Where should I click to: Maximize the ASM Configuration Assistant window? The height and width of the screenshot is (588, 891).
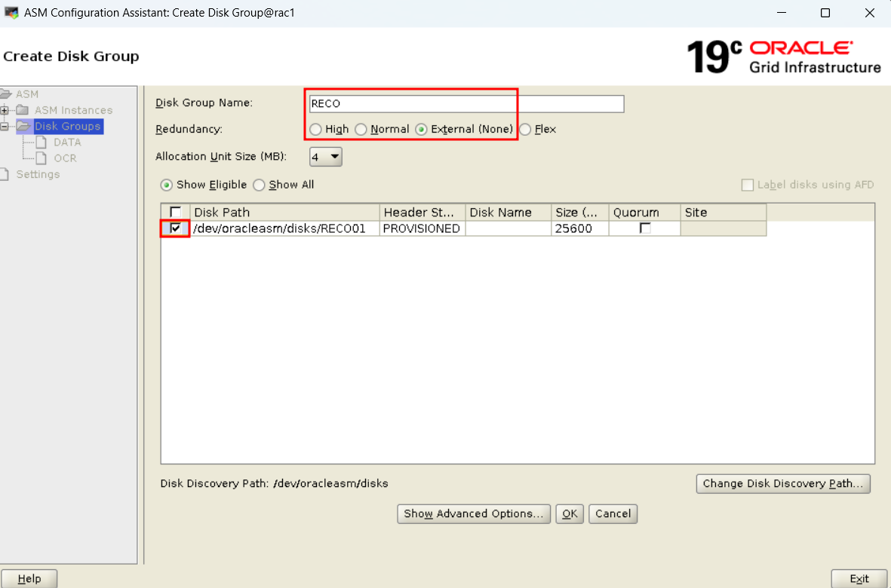[x=825, y=13]
